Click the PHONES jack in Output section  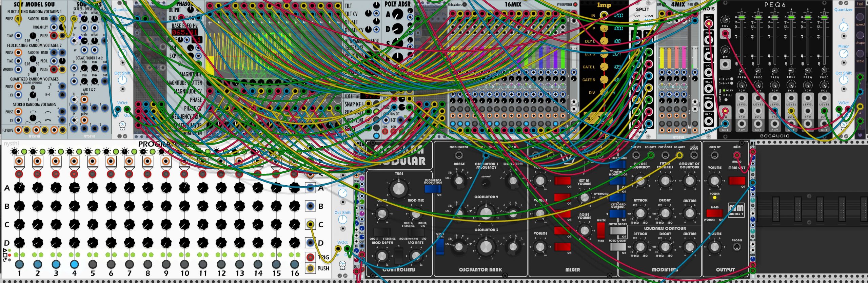737,247
